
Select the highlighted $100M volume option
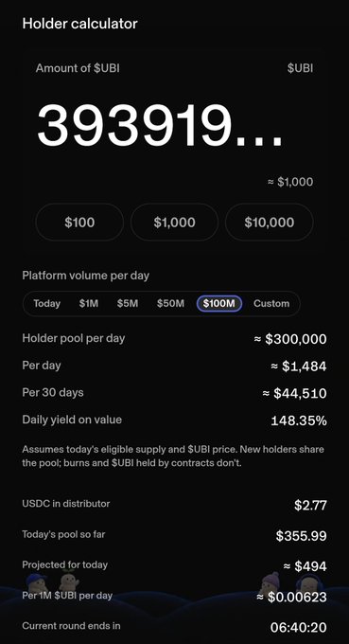pyautogui.click(x=219, y=303)
